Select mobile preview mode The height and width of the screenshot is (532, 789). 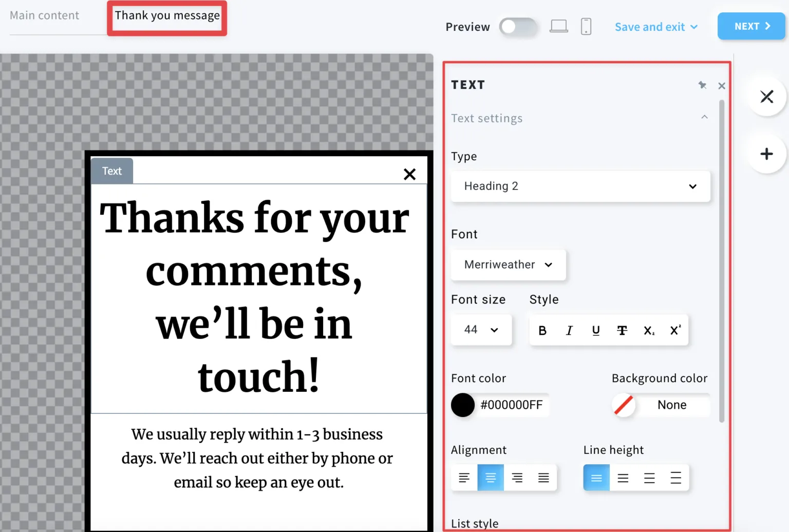point(586,26)
